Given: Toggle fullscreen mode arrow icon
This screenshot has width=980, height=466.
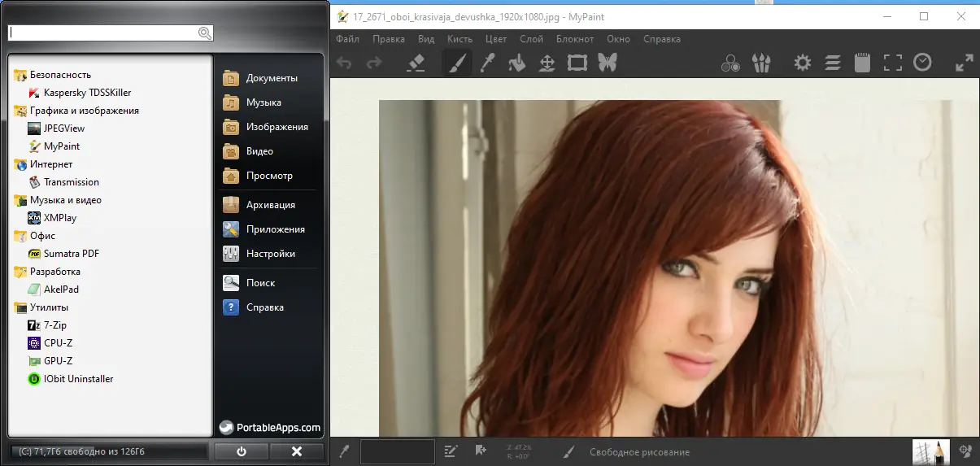Looking at the screenshot, I should point(965,63).
